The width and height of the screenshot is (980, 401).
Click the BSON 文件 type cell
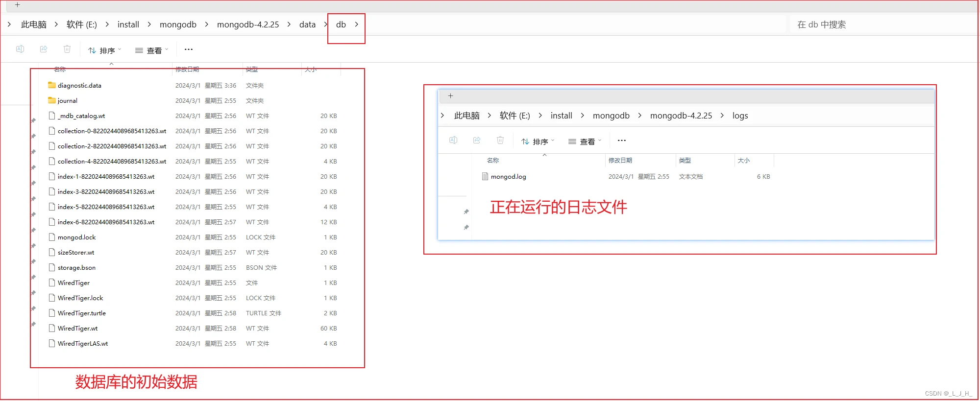tap(261, 267)
